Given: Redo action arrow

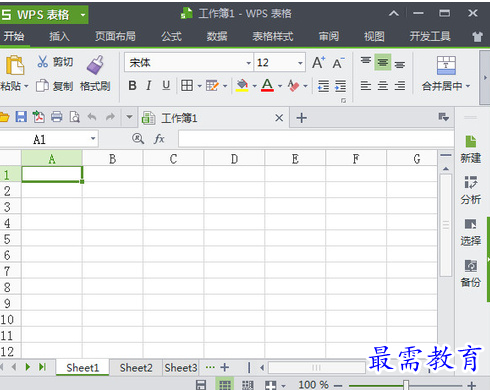Looking at the screenshot, I should 110,117.
